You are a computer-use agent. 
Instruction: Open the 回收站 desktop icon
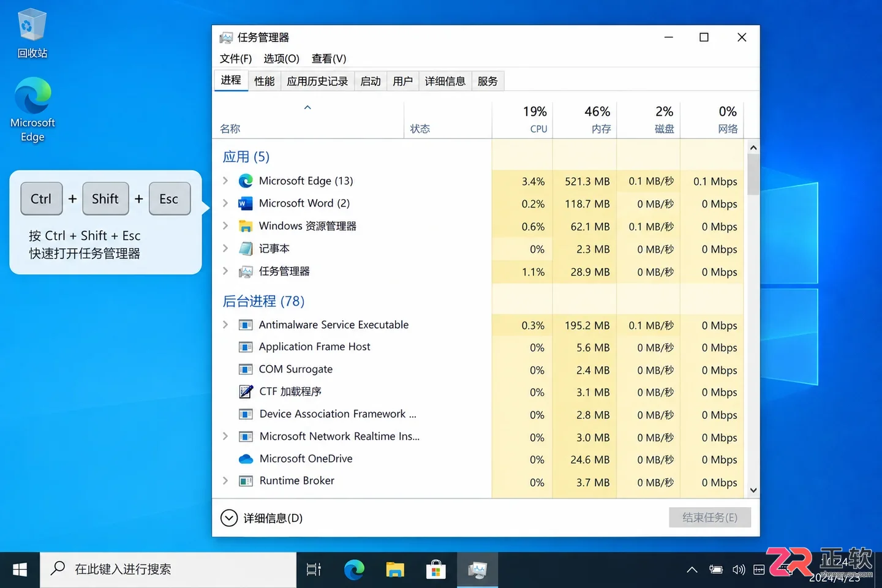(x=32, y=34)
